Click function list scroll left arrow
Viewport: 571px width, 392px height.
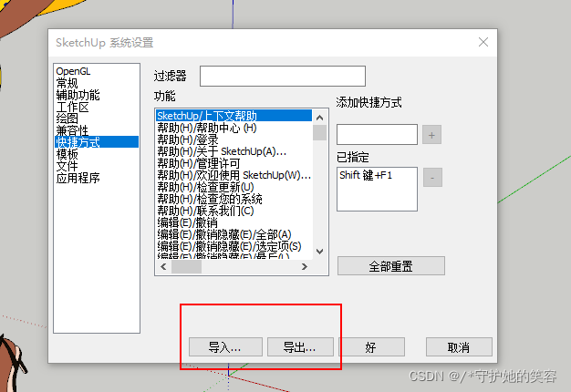[163, 267]
